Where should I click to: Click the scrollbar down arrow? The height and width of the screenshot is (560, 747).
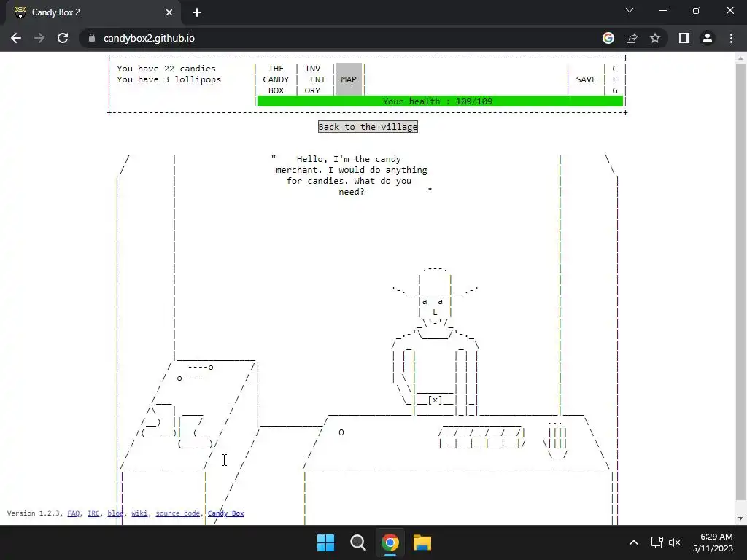[740, 518]
